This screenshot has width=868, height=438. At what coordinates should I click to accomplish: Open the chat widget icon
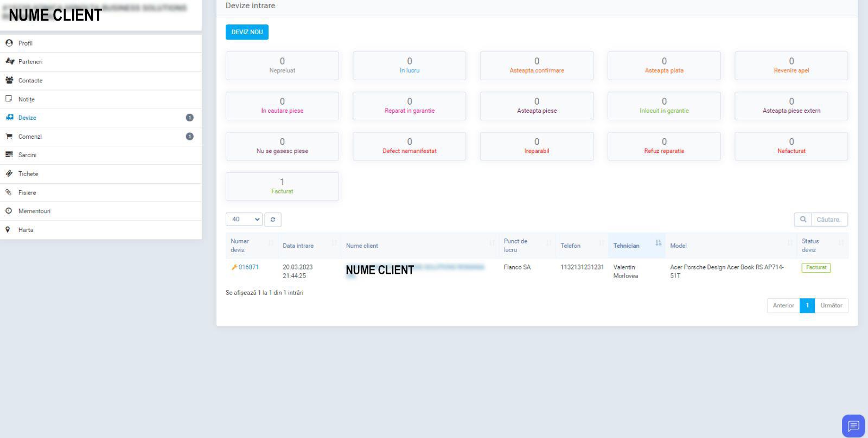pyautogui.click(x=853, y=426)
